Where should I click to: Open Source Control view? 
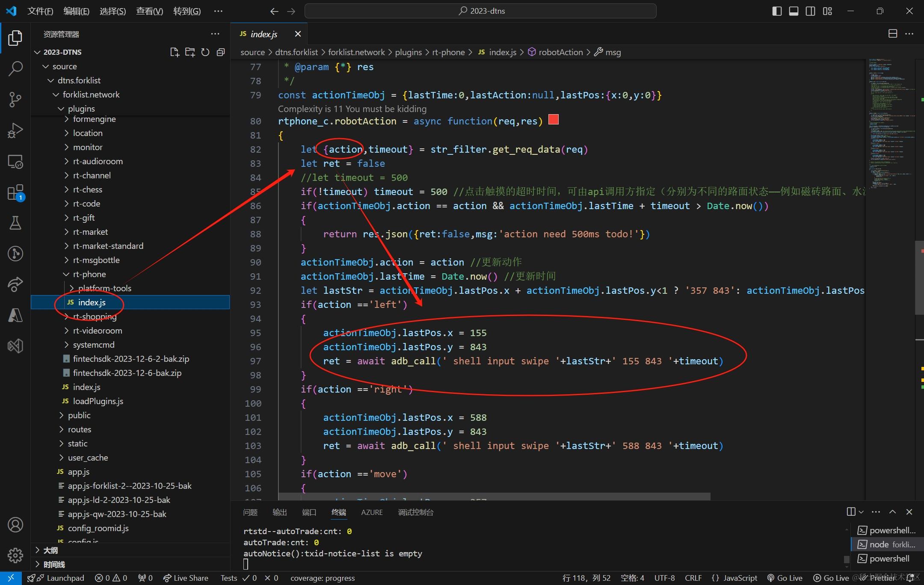(x=15, y=99)
